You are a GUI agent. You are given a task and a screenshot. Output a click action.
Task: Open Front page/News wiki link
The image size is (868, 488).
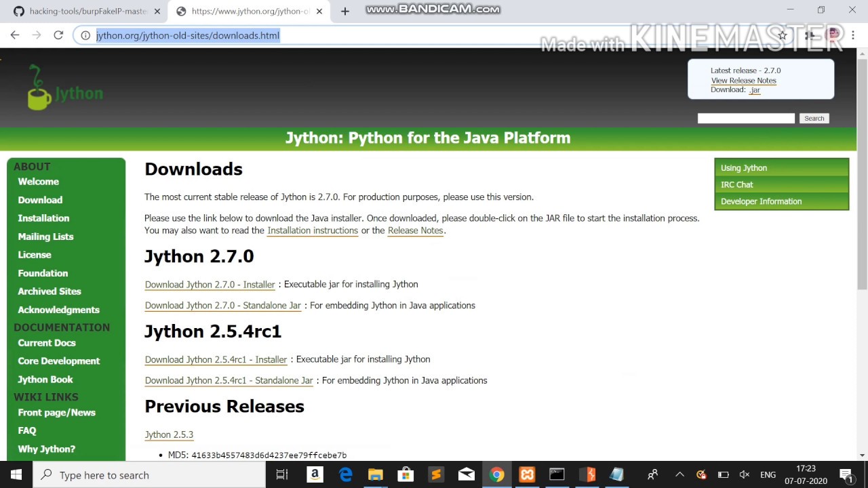click(56, 413)
